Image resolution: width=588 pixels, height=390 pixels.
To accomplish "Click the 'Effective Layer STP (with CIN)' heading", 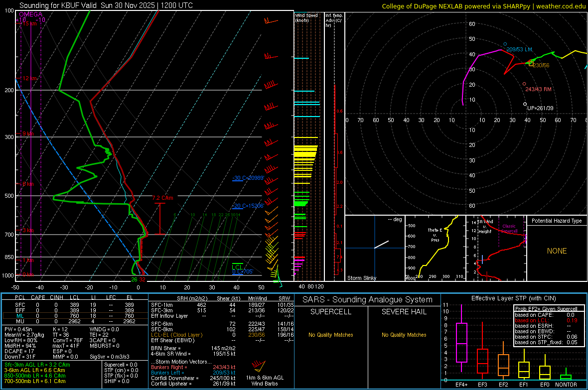I will point(513,298).
